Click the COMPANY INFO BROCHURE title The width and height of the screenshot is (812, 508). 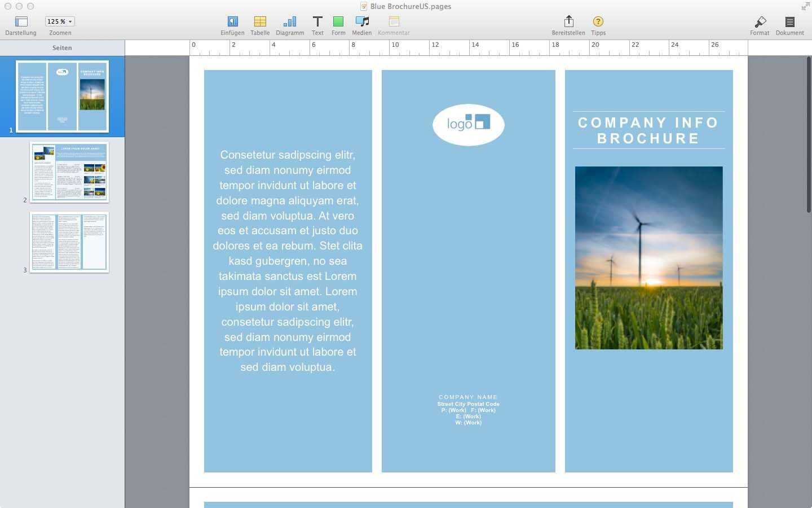(x=648, y=130)
